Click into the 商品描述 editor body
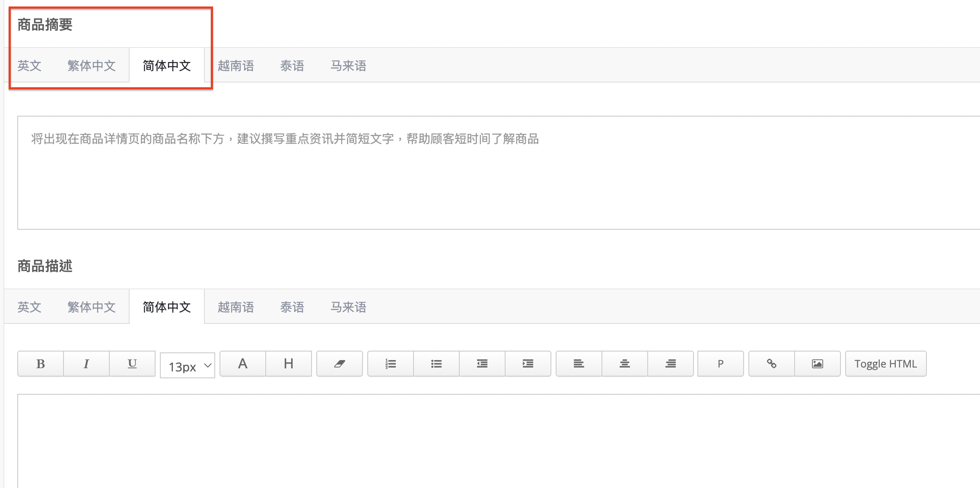The image size is (980, 488). click(499, 441)
